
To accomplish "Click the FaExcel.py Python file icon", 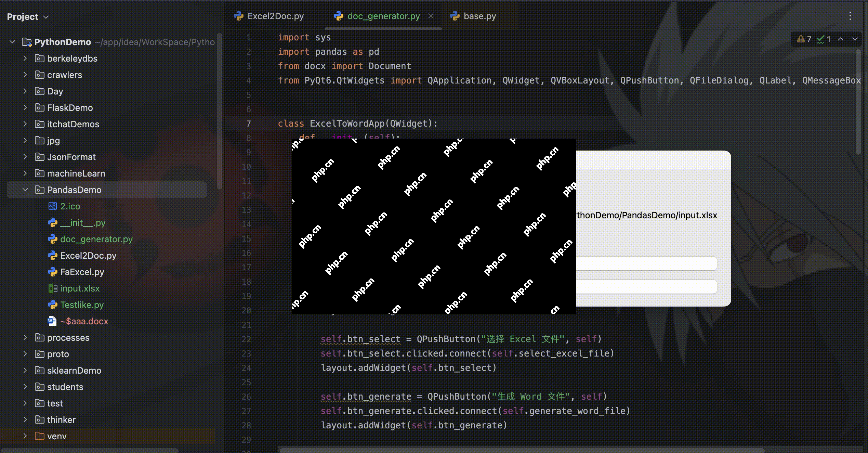I will (53, 272).
